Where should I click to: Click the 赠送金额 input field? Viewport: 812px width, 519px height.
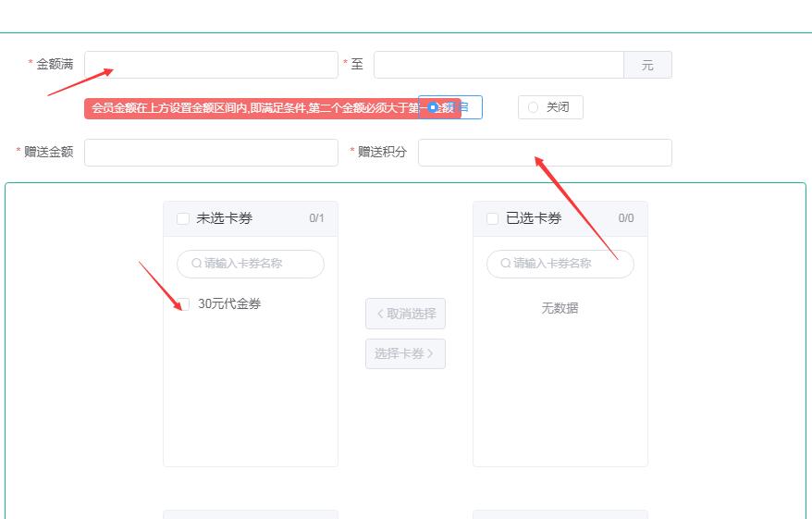(211, 153)
